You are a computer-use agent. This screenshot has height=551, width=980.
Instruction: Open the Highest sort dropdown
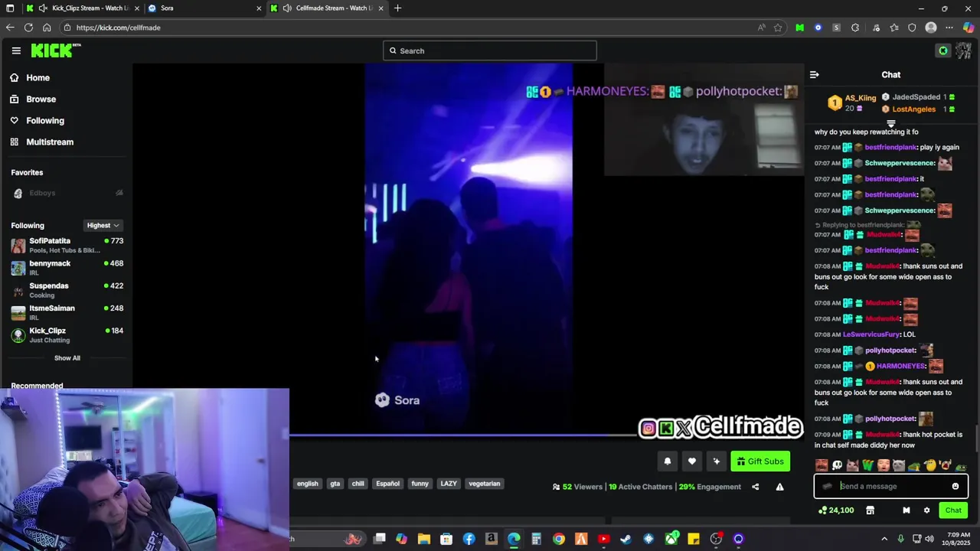pos(103,226)
